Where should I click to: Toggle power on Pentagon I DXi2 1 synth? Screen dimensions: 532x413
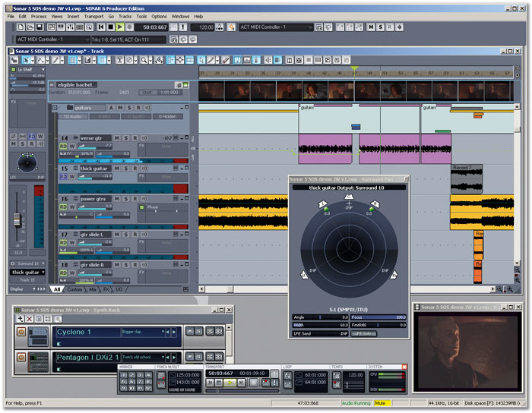point(21,357)
